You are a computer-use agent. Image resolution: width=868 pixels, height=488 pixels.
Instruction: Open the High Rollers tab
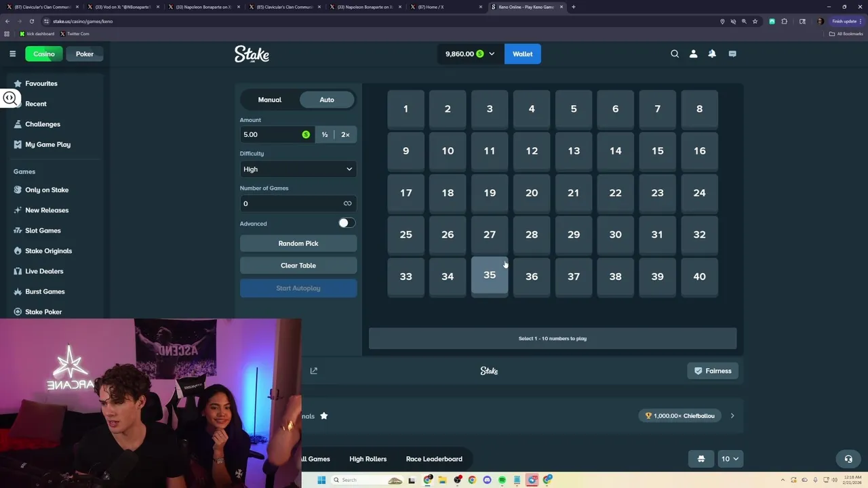(368, 459)
